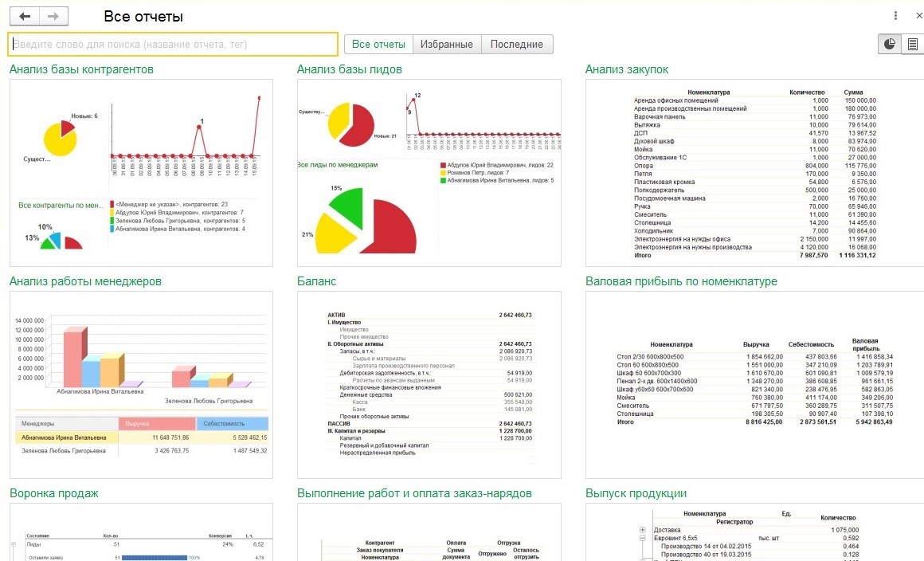Image resolution: width=924 pixels, height=561 pixels.
Task: Collapse the Евровинт 6,5x5 row
Action: pyautogui.click(x=642, y=539)
